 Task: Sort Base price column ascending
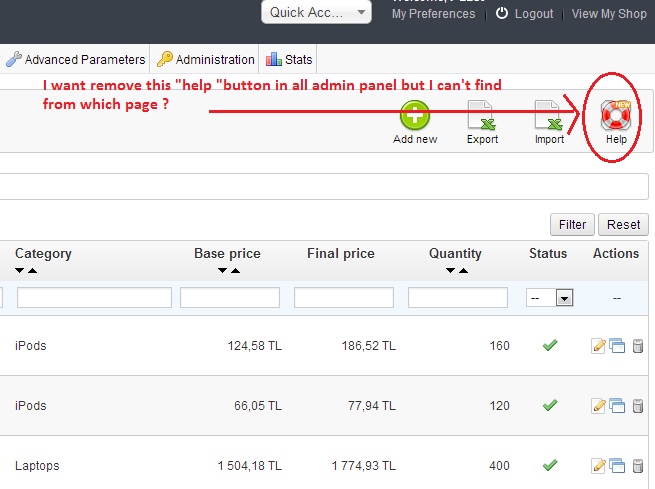pos(236,271)
